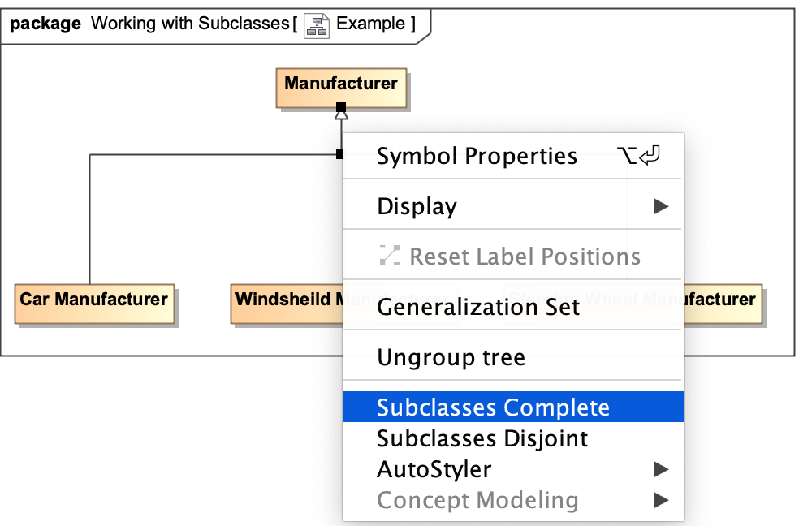The width and height of the screenshot is (812, 526).
Task: Click the Reset Label Positions icon
Action: [389, 257]
